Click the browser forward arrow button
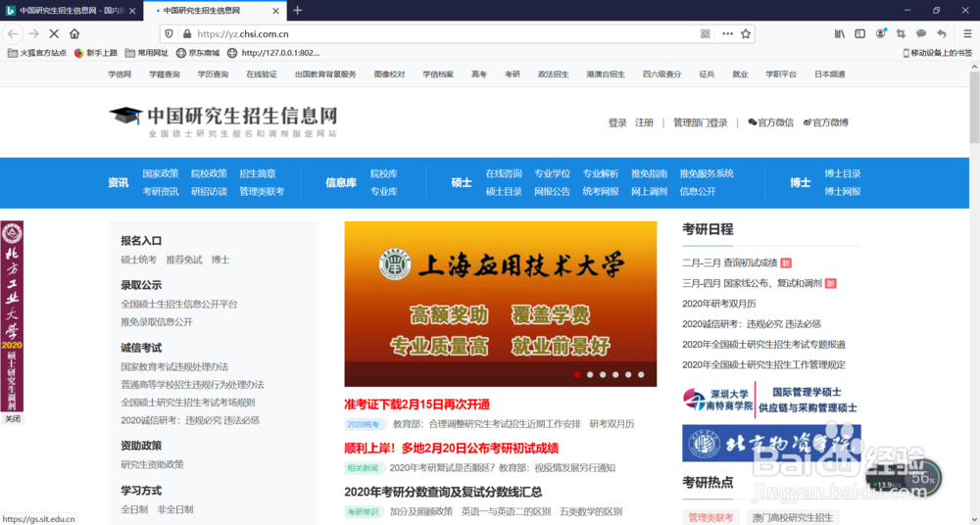This screenshot has height=525, width=980. [x=33, y=33]
